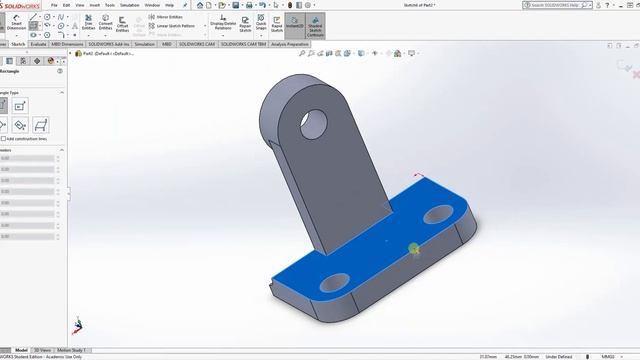Click Linear Sketch Pattern
This screenshot has height=360, width=640.
pos(172,26)
